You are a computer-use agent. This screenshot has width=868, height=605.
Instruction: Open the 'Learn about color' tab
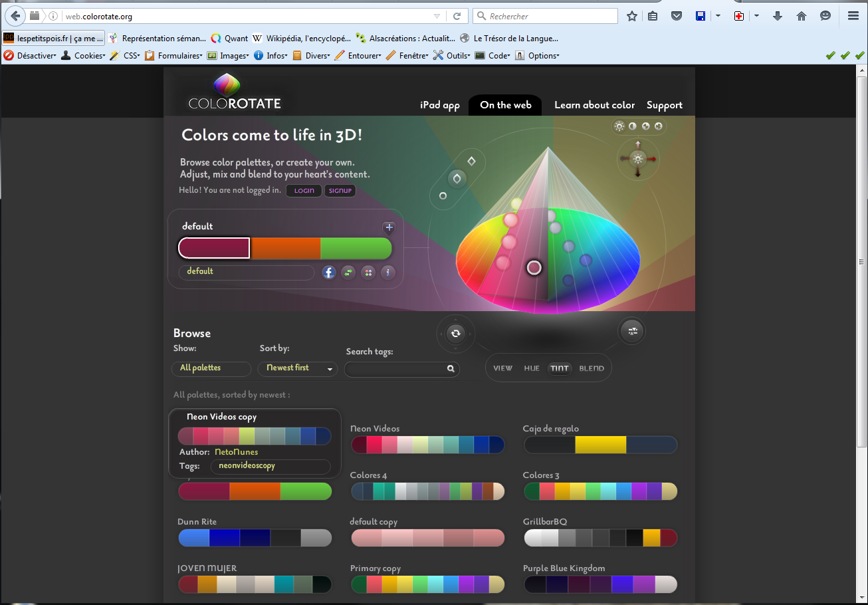coord(594,105)
